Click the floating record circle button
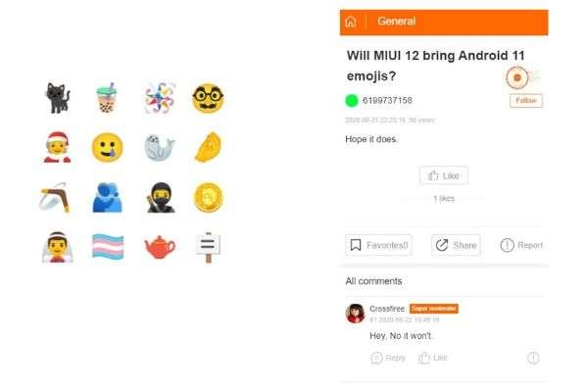The width and height of the screenshot is (588, 392). coord(517,77)
